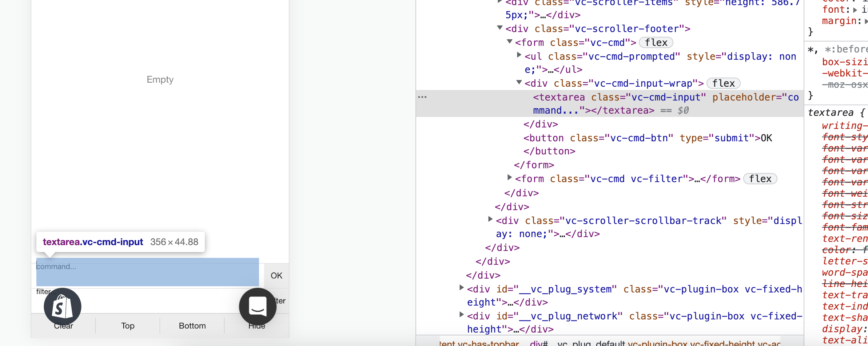Open the chat widget icon

[x=257, y=306]
